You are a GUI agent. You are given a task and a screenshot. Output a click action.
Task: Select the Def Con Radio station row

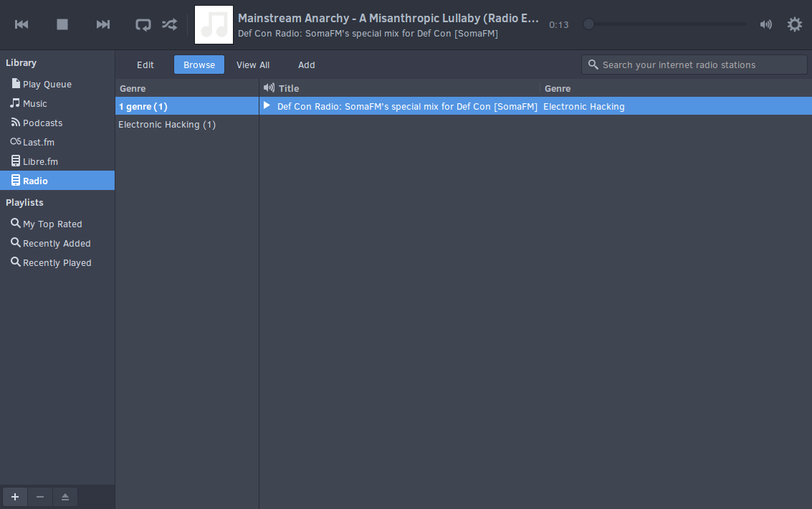click(535, 106)
